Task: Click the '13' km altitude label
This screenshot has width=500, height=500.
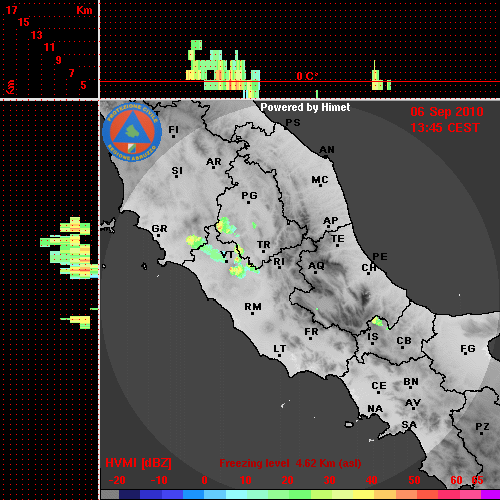Action: pyautogui.click(x=37, y=35)
